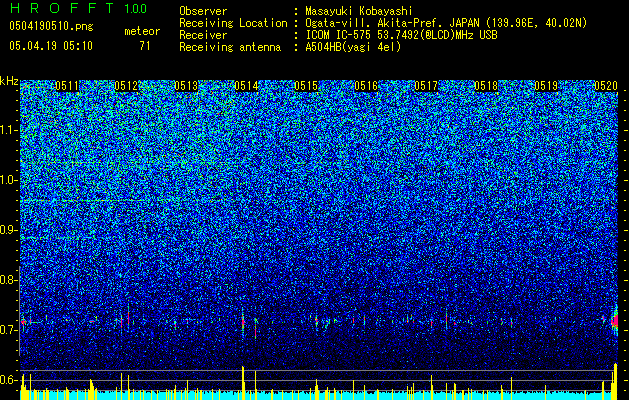
Task: Click the A504HB(yagi 4el) antenna text
Action: tap(353, 47)
